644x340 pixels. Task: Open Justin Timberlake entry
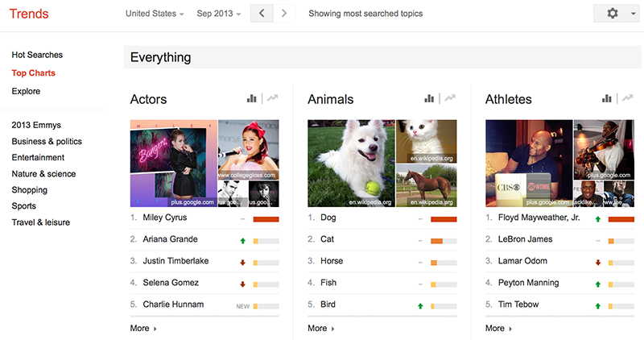[x=175, y=261]
